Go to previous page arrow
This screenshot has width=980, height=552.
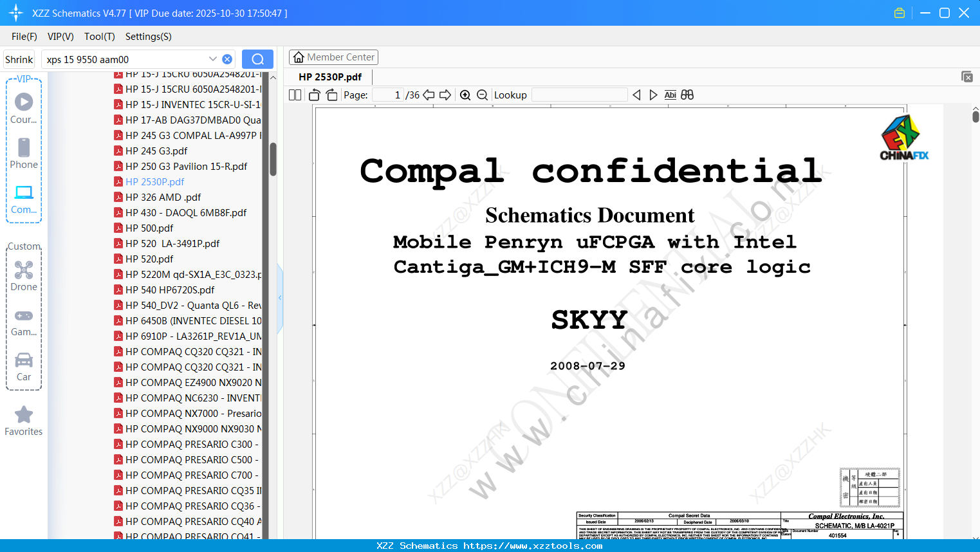(429, 95)
